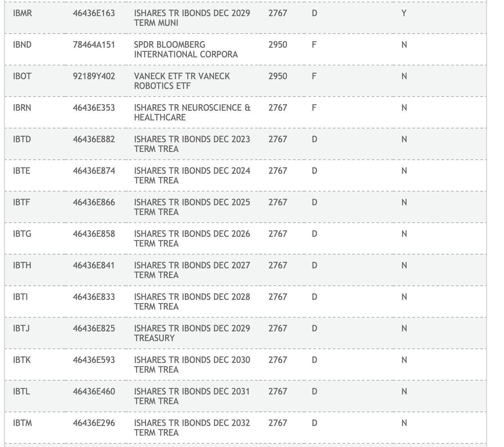Click the Y value in IBMR row

(x=404, y=13)
